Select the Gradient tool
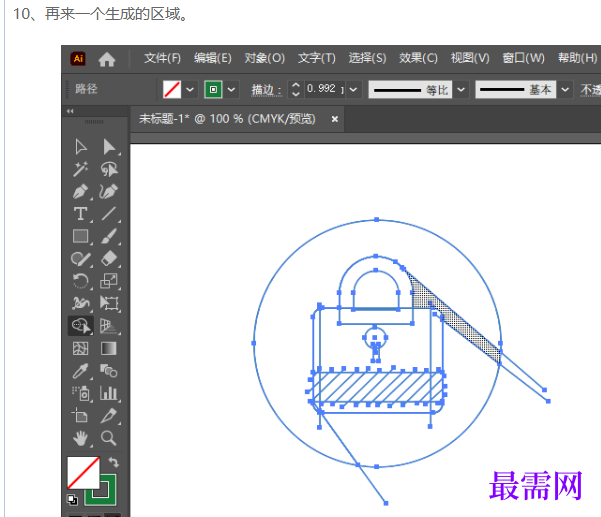 [109, 349]
